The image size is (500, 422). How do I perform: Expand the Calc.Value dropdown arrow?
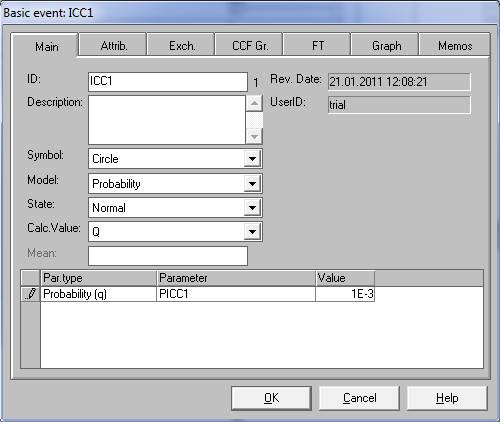click(x=252, y=231)
